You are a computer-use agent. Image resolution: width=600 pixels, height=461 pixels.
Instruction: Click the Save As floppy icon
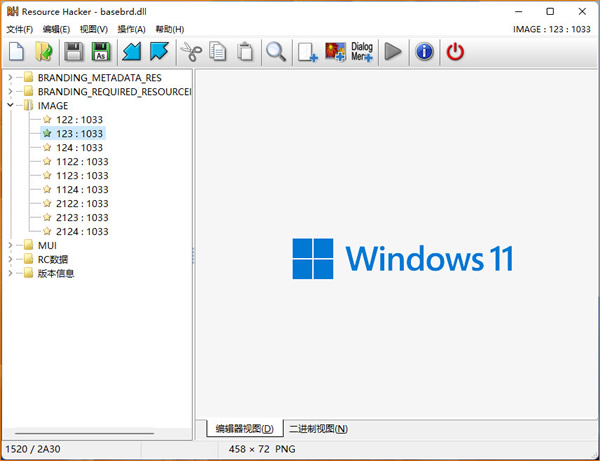101,52
